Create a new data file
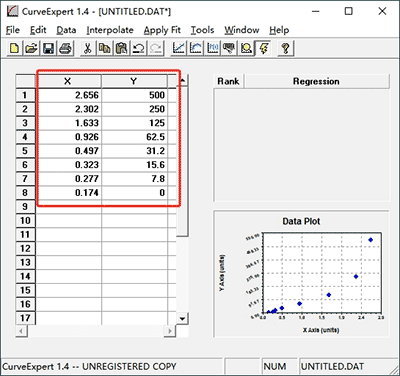 15,49
